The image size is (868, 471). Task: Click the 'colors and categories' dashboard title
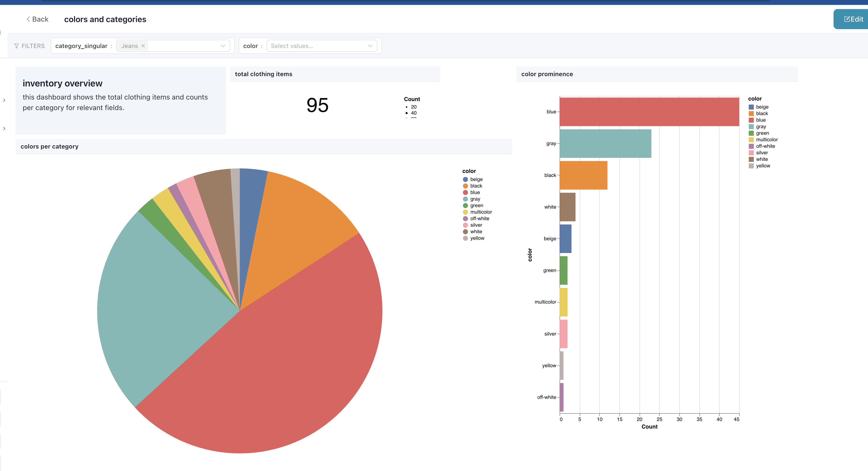click(105, 20)
